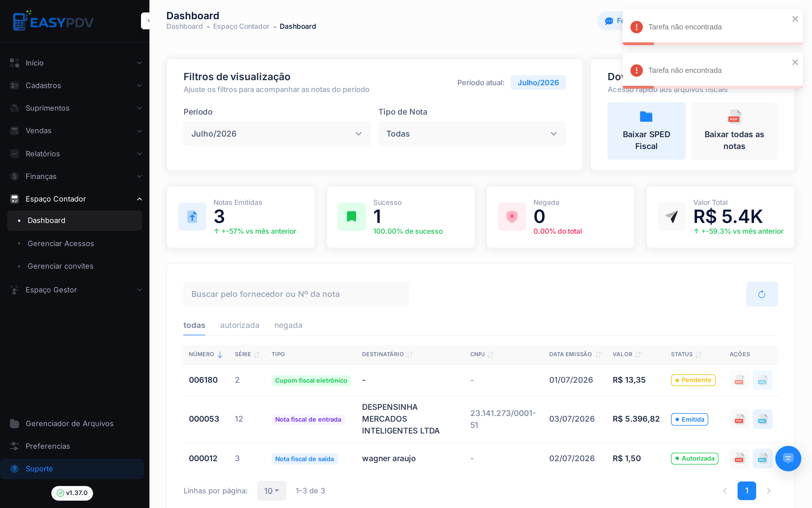Click Baixar todas as notas button

point(734,131)
